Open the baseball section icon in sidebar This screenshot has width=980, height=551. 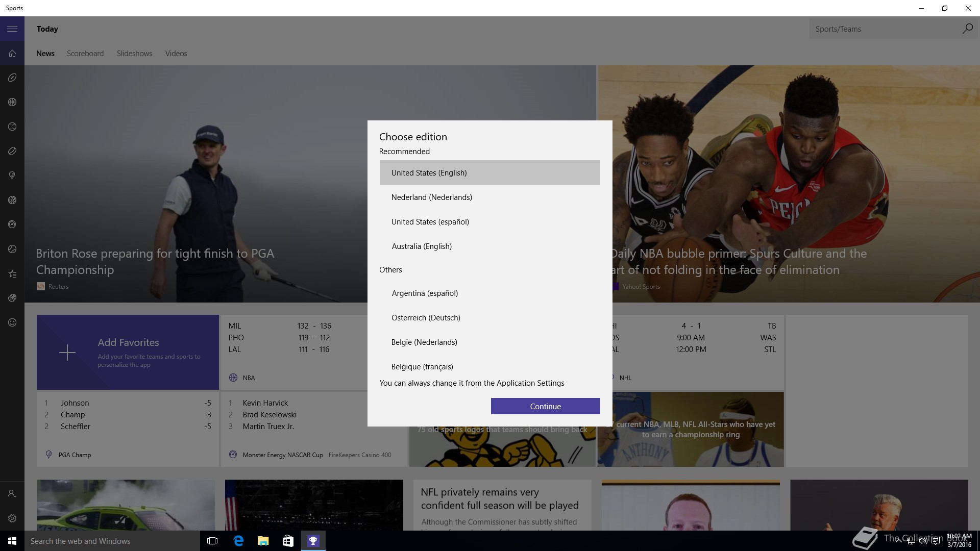click(x=12, y=127)
